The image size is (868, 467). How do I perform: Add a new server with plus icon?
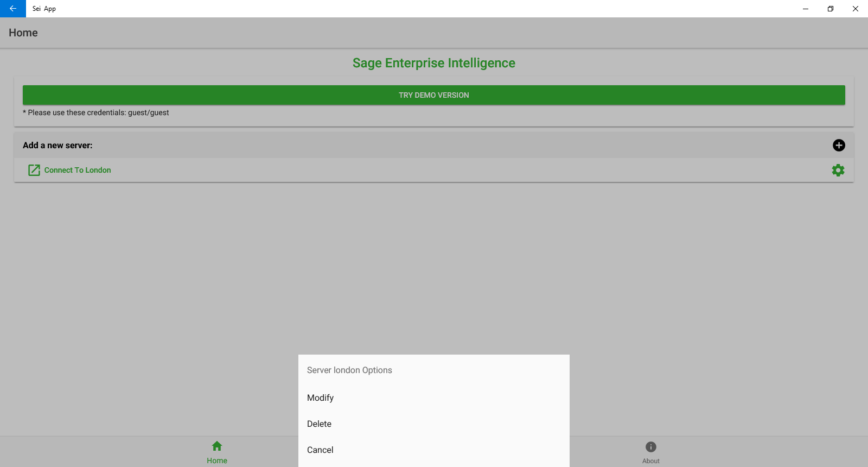click(x=839, y=145)
